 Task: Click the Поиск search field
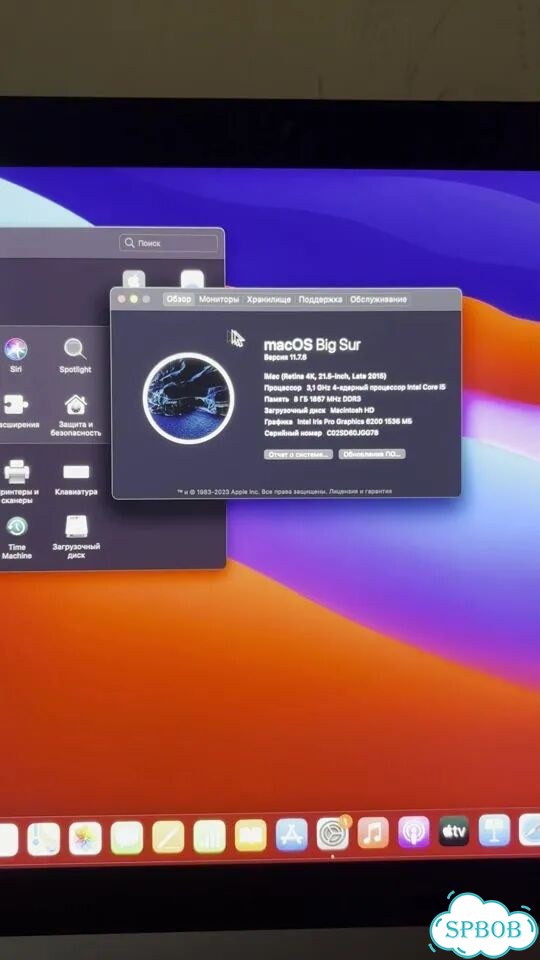168,243
